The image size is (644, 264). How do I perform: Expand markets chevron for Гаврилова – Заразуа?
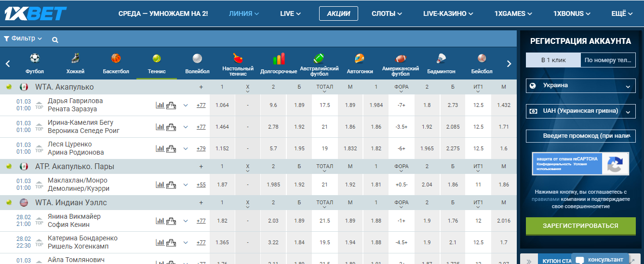[x=186, y=105]
